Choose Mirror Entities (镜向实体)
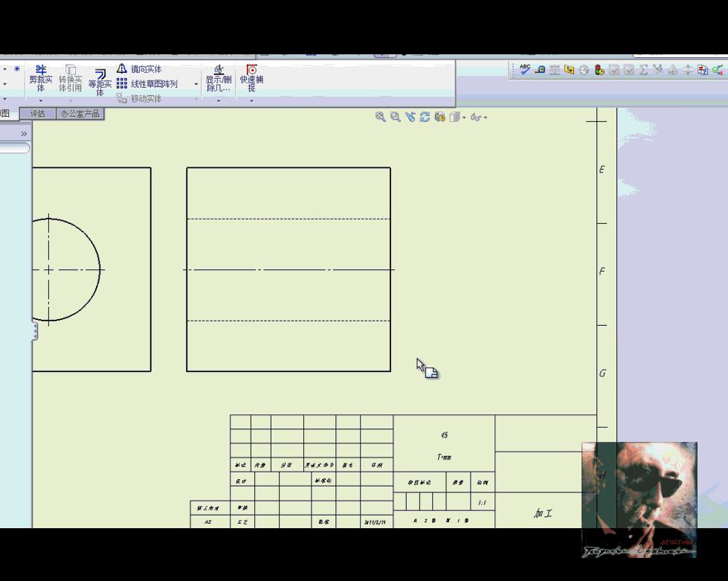The height and width of the screenshot is (581, 728). 139,68
